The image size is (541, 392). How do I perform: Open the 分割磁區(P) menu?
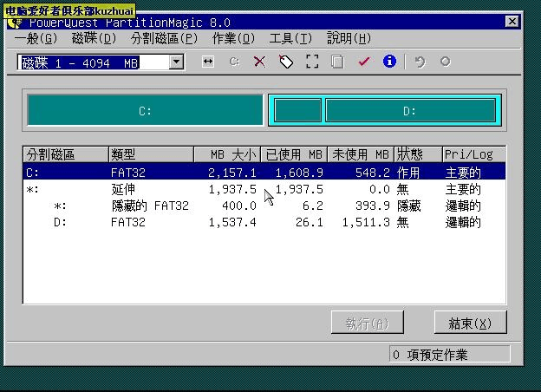[x=164, y=38]
